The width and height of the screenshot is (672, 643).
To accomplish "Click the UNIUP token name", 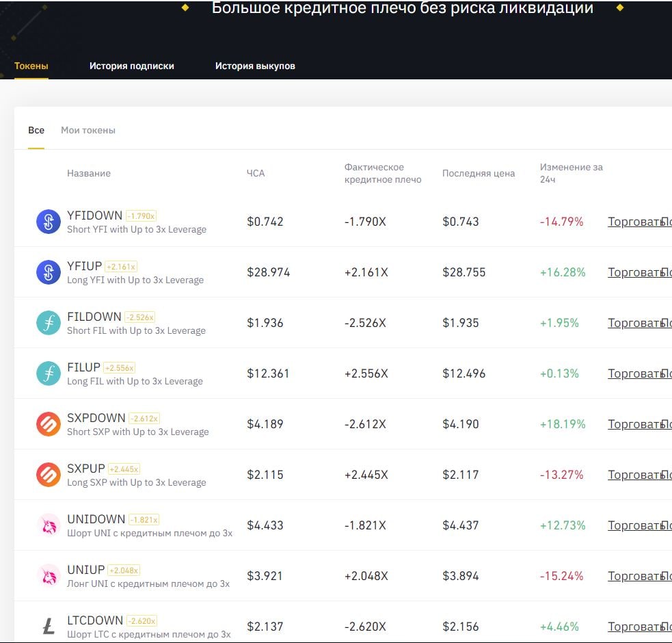I will coord(85,570).
